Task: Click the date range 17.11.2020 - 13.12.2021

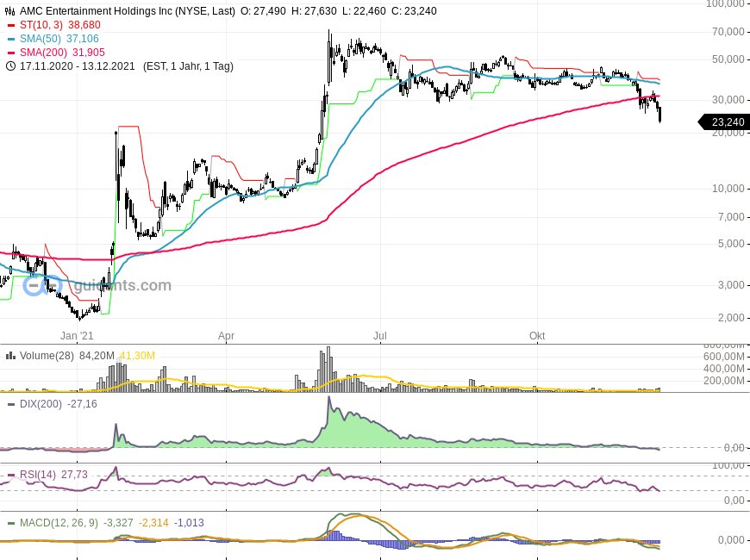Action: (77, 66)
